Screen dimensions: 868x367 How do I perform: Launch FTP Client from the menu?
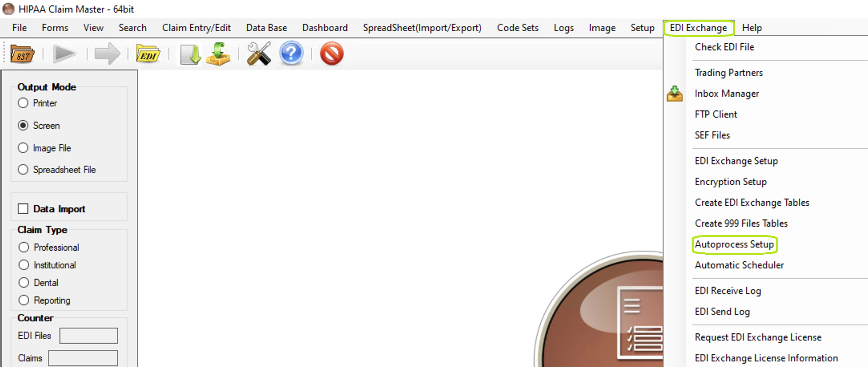click(716, 114)
